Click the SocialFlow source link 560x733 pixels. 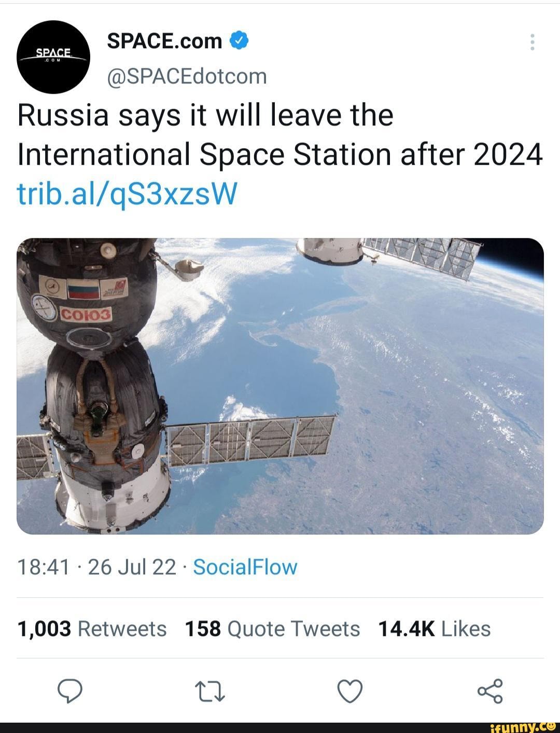245,567
